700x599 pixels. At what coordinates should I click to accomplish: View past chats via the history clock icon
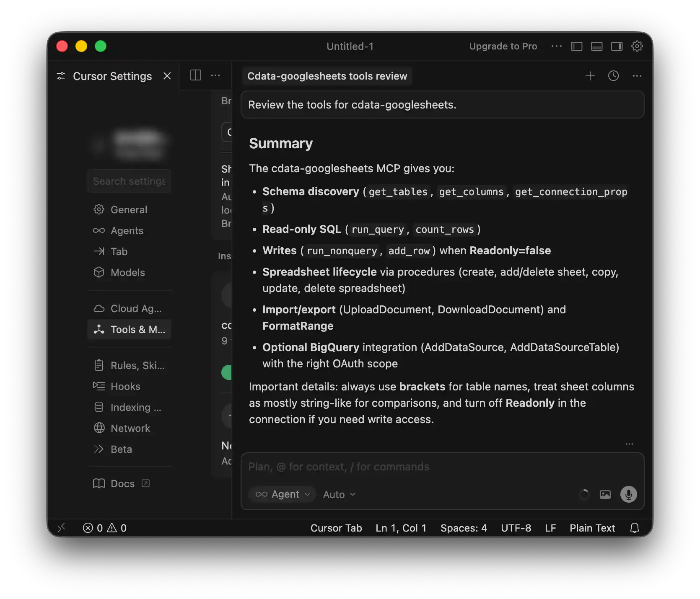click(613, 76)
